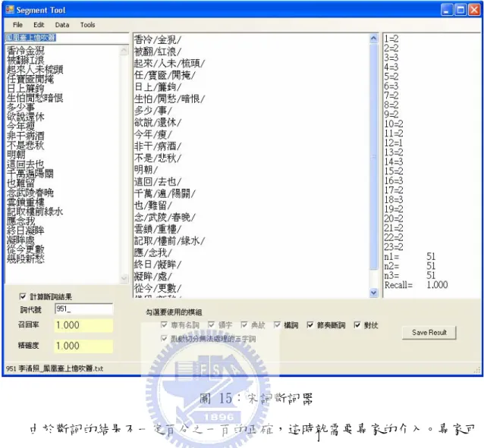Click segmented line 這回/去也/ in result pane

coord(158,182)
